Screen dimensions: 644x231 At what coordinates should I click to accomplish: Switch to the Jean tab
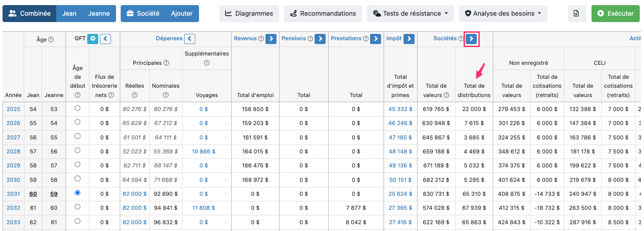click(69, 14)
